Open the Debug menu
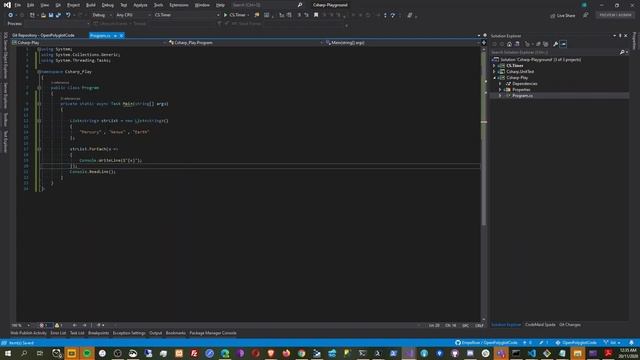 [x=108, y=5]
